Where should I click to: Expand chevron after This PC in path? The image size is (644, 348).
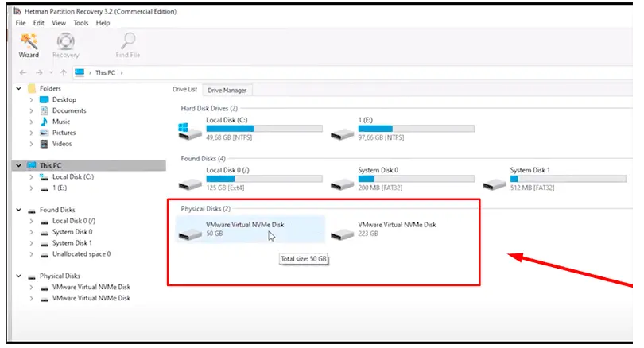122,72
